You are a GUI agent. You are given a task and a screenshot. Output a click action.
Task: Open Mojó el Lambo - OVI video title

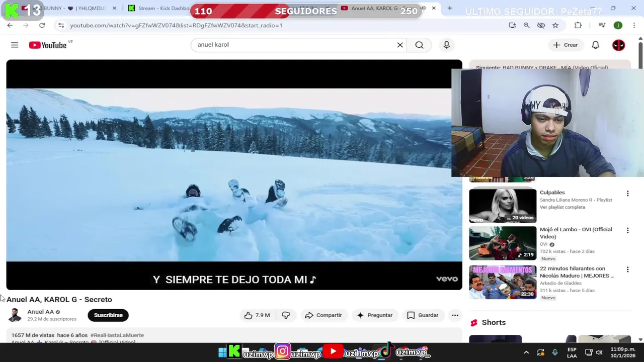click(x=576, y=233)
